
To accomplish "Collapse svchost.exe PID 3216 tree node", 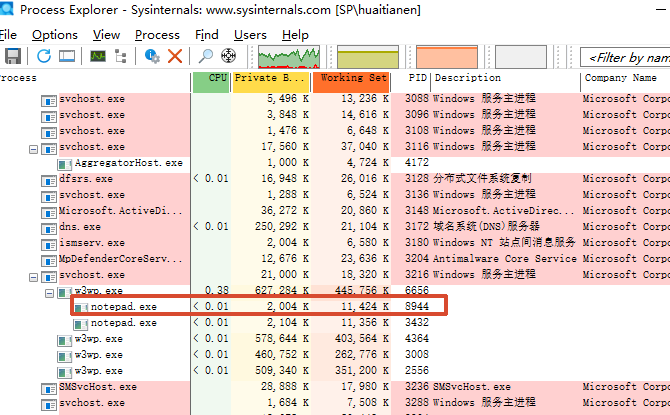I will pos(33,278).
